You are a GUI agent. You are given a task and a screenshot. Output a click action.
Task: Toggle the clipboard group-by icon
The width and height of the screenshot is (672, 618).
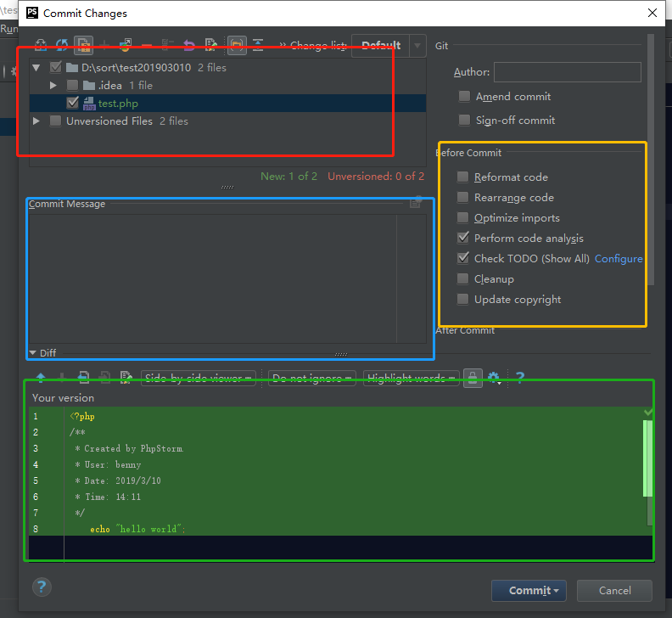(x=83, y=45)
